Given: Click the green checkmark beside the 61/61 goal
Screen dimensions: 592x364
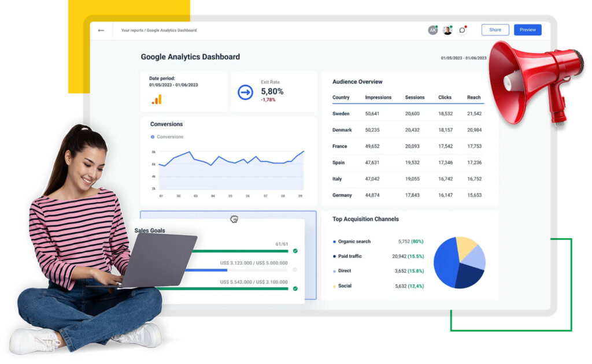Looking at the screenshot, I should [295, 251].
